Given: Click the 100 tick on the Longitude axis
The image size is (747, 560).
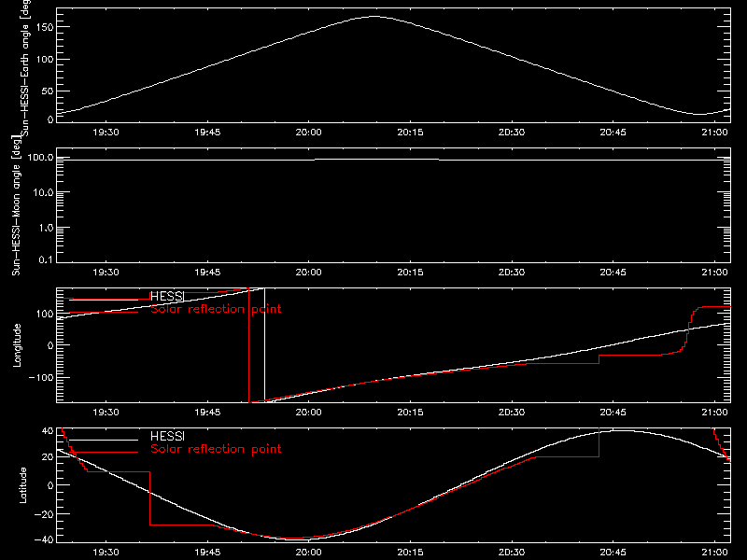Looking at the screenshot, I should pos(45,314).
